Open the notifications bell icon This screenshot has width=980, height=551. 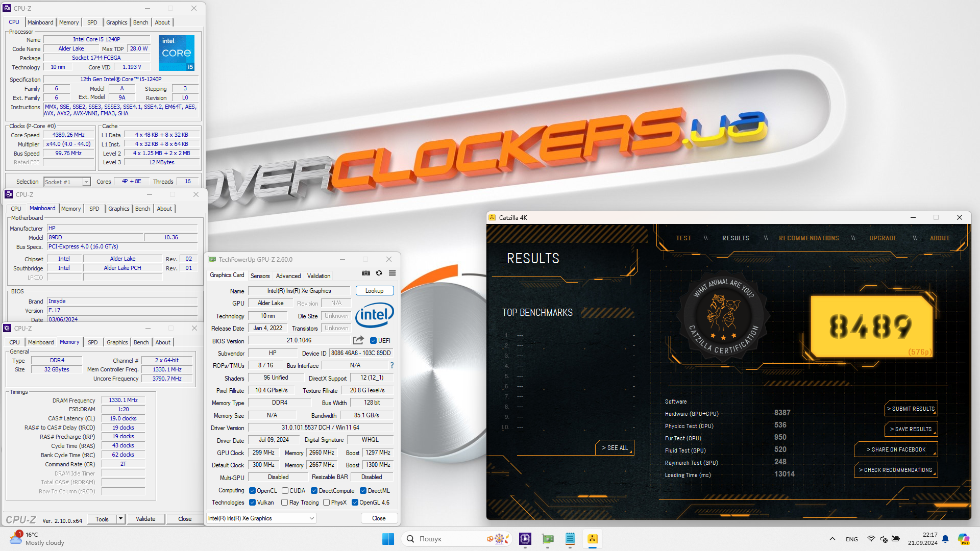945,539
